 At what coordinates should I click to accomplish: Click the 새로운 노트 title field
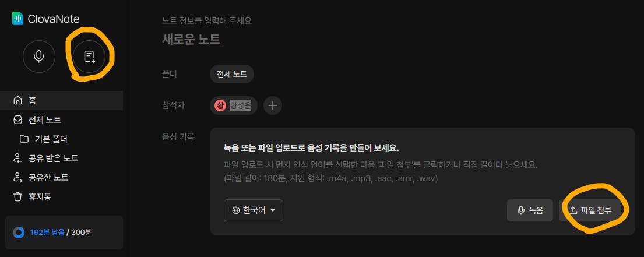[x=191, y=40]
